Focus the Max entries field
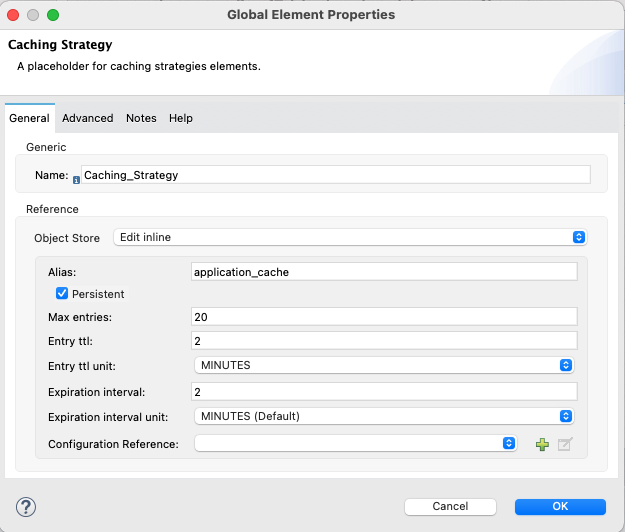Viewport: 625px width, 532px height. [384, 317]
